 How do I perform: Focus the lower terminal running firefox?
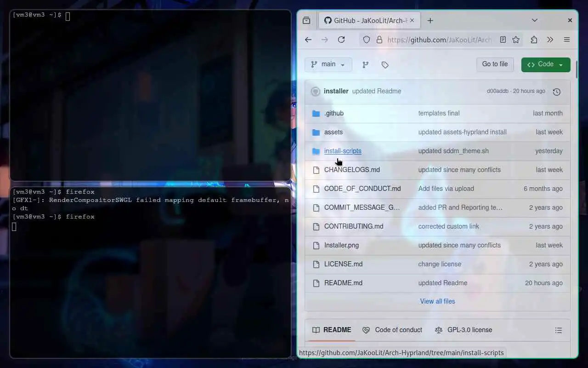point(150,272)
